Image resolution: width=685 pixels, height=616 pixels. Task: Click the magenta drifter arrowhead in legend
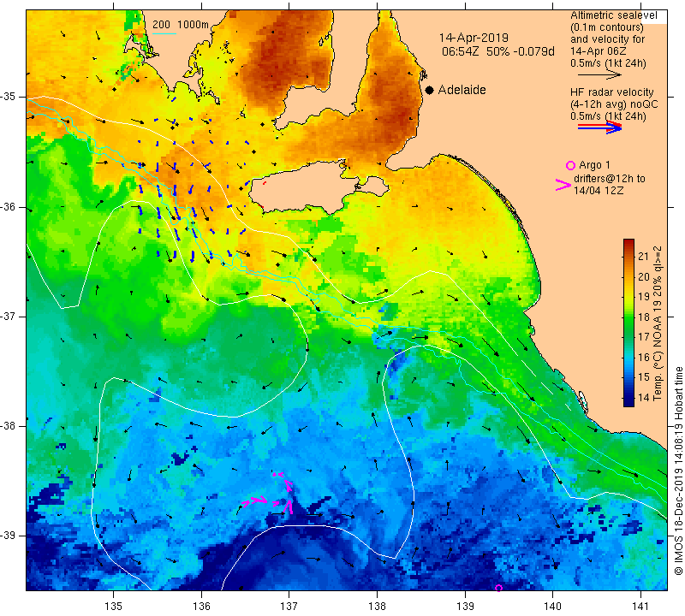563,185
